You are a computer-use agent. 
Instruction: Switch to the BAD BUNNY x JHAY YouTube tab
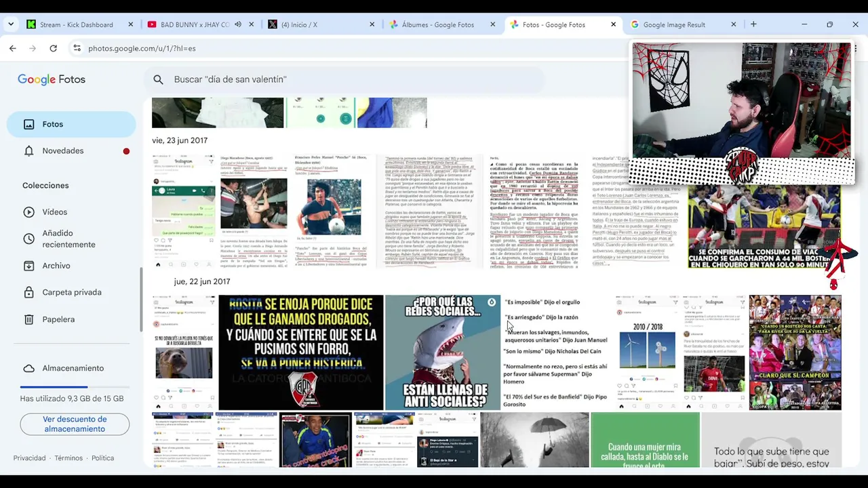(201, 24)
